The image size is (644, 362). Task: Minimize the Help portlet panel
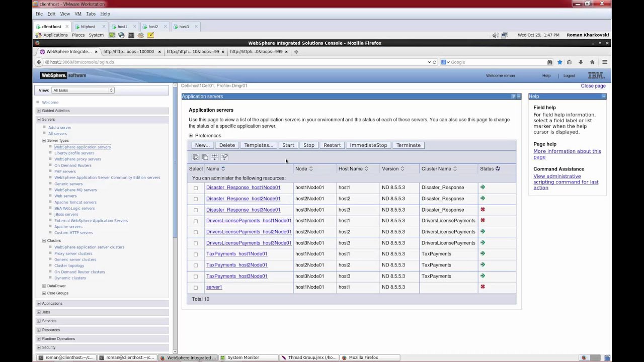click(603, 97)
